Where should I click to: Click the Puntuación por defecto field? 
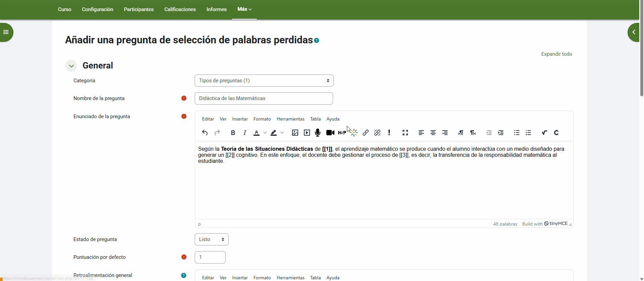coord(210,257)
